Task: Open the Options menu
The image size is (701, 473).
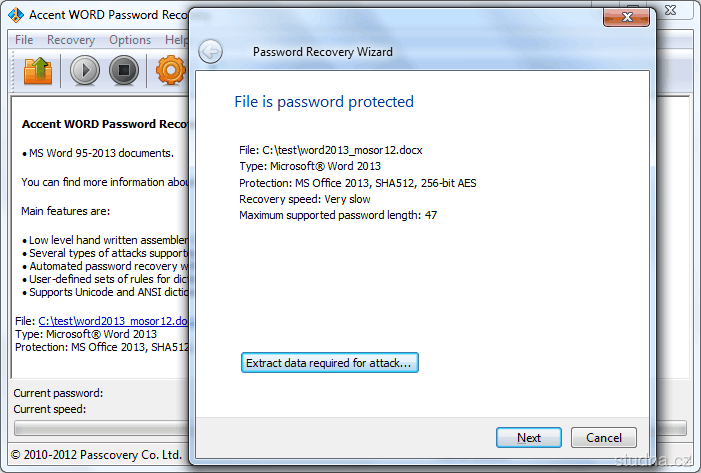Action: (x=130, y=40)
